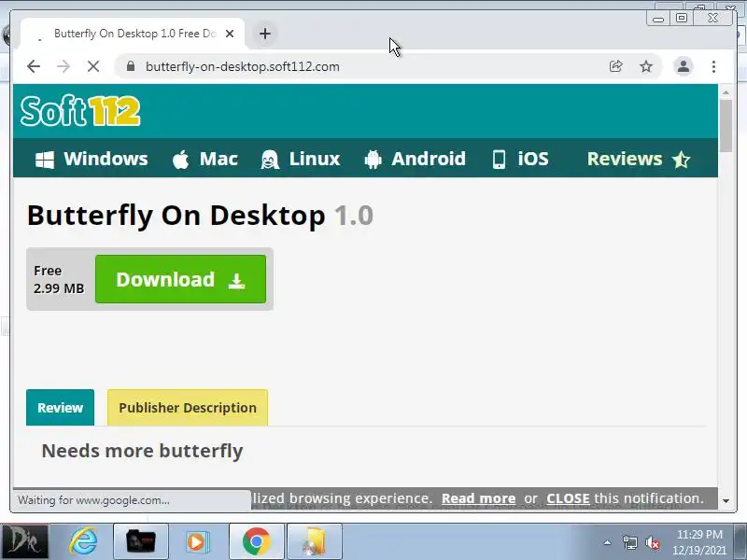
Task: Click the 'Needs more butterfly' heading
Action: [143, 451]
